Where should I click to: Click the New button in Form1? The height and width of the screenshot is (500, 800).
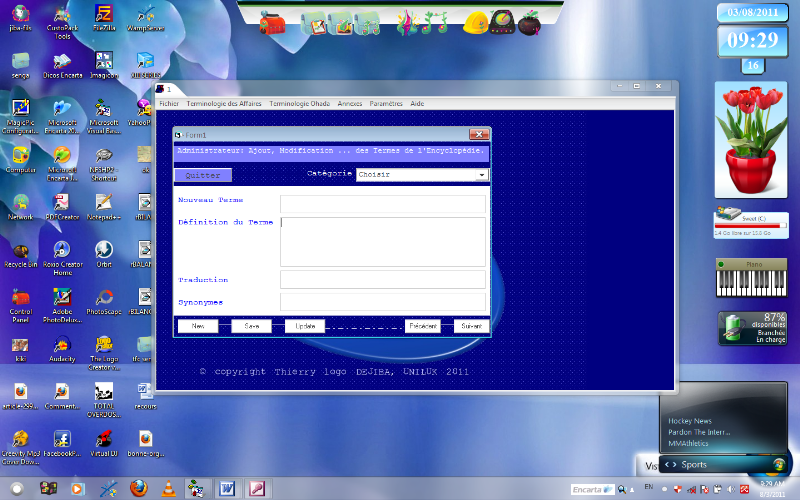(x=198, y=326)
